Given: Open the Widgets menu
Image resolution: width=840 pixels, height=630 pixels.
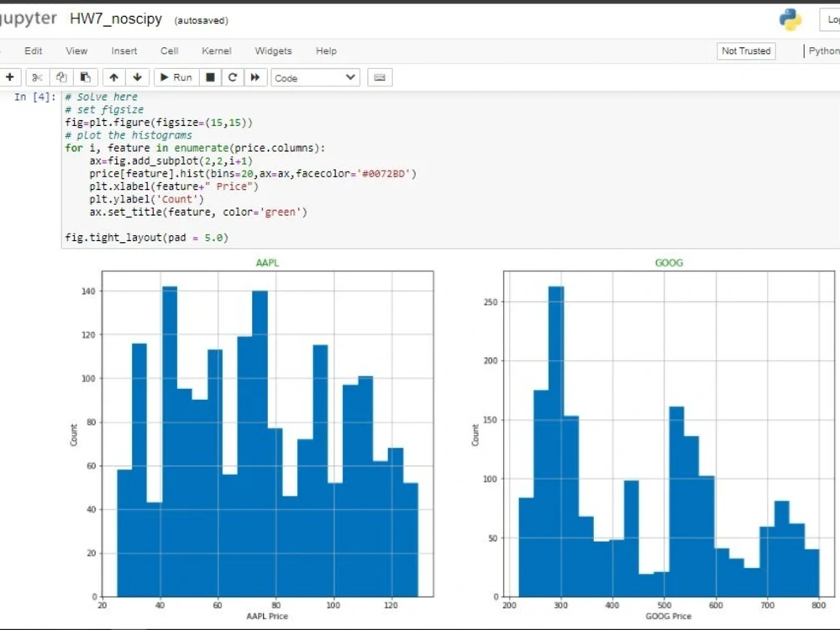Looking at the screenshot, I should 273,51.
